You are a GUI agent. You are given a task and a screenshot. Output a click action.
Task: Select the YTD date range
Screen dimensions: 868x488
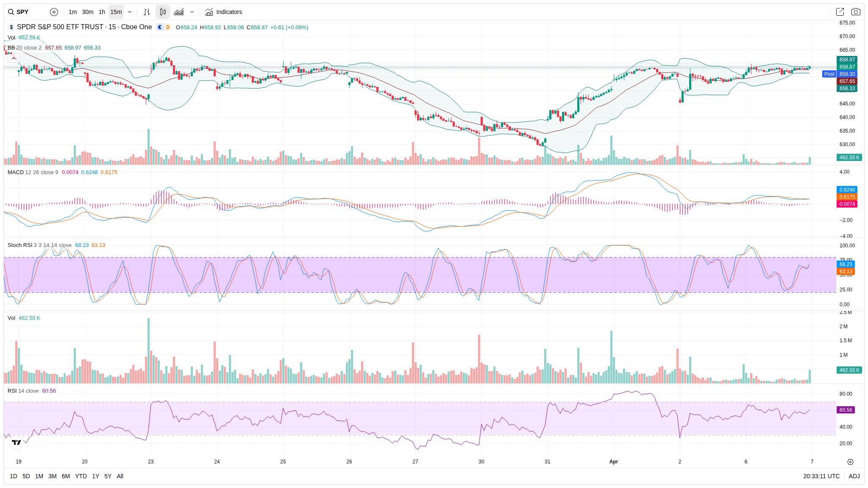[x=81, y=476]
